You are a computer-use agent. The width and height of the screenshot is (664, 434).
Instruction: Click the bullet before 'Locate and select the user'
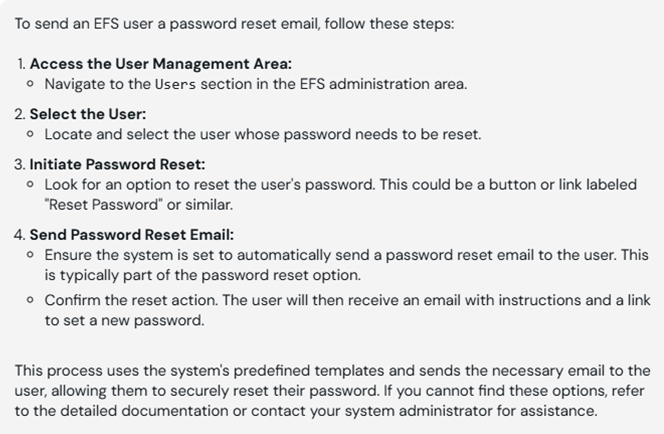pos(30,134)
